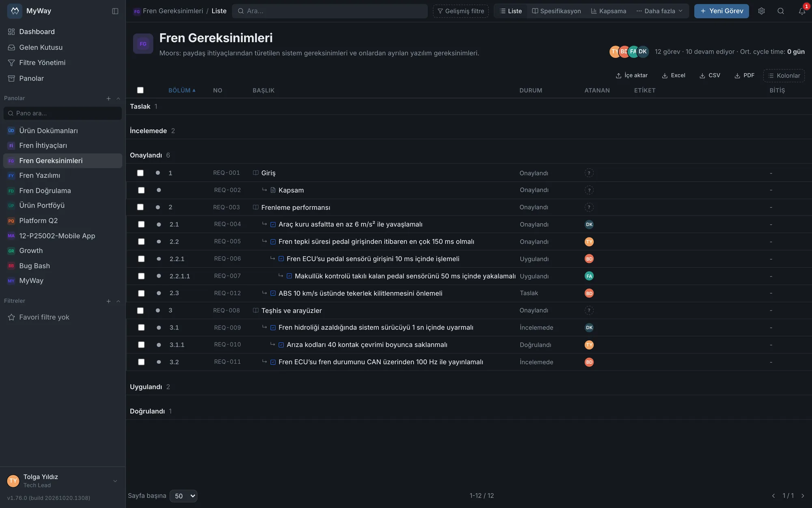Click Yeni Görev button

click(721, 11)
